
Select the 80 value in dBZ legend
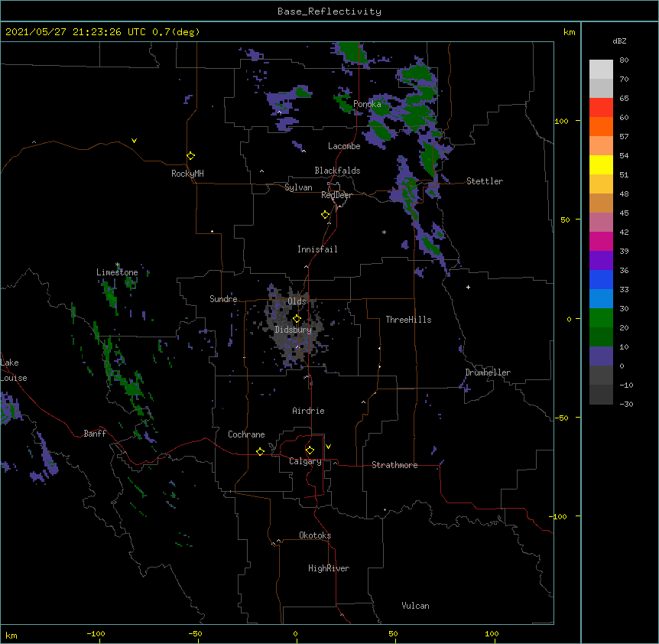[x=624, y=60]
